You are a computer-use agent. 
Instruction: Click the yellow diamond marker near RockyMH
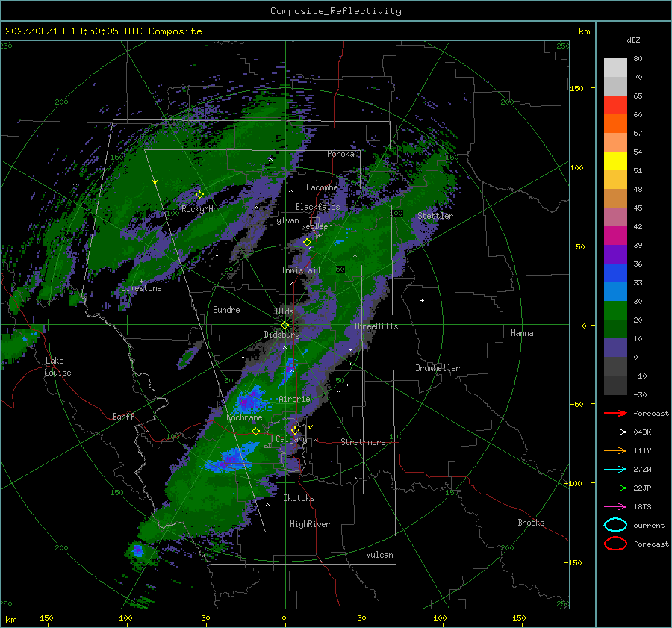pyautogui.click(x=199, y=195)
